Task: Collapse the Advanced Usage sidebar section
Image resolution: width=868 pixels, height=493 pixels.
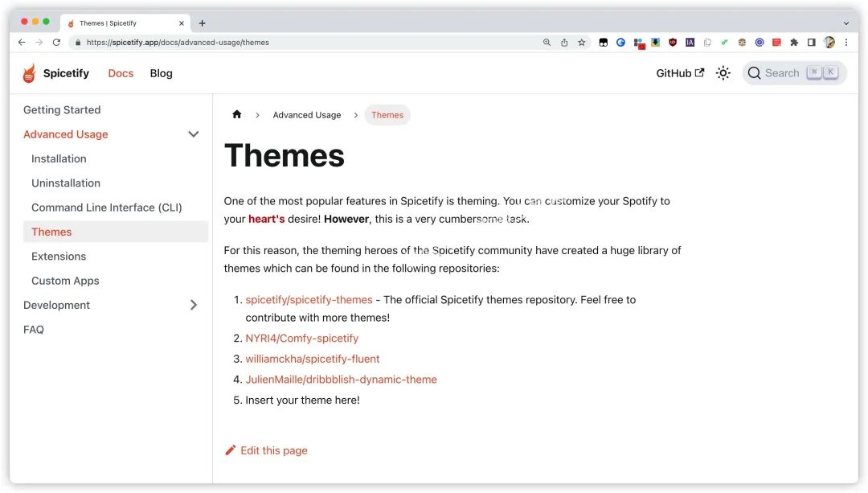Action: click(x=193, y=134)
